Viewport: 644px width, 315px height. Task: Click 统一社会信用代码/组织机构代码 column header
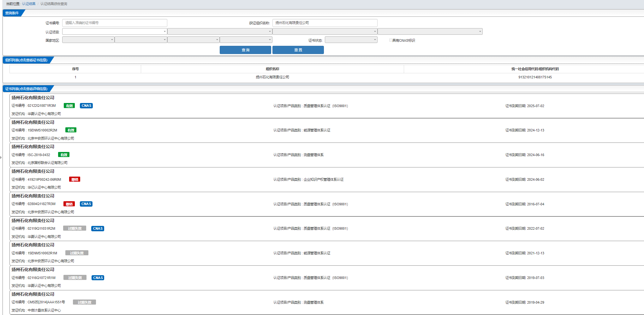[535, 69]
